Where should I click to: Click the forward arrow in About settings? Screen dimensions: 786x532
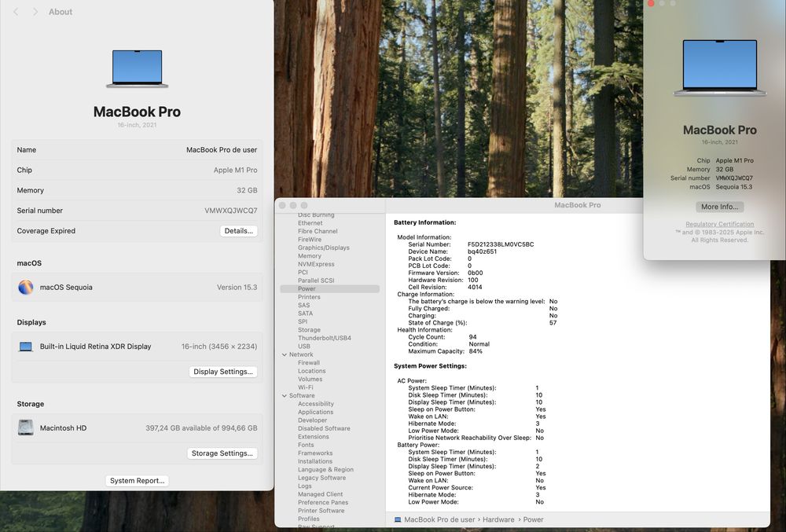[35, 12]
